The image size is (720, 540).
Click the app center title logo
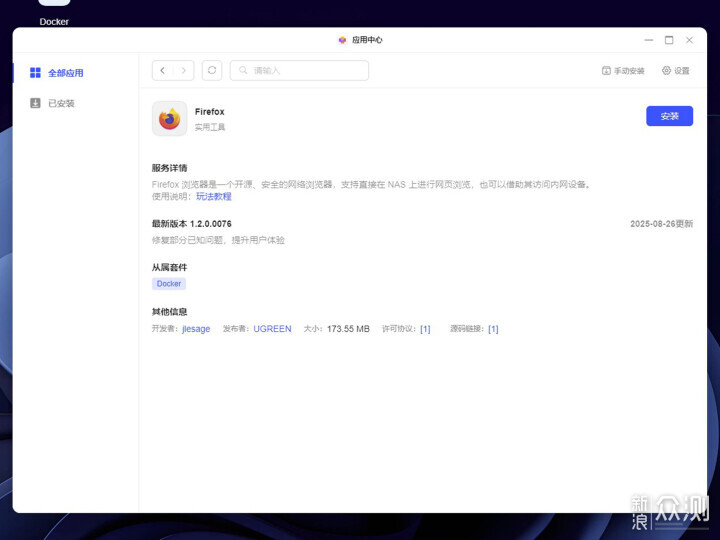pyautogui.click(x=342, y=40)
